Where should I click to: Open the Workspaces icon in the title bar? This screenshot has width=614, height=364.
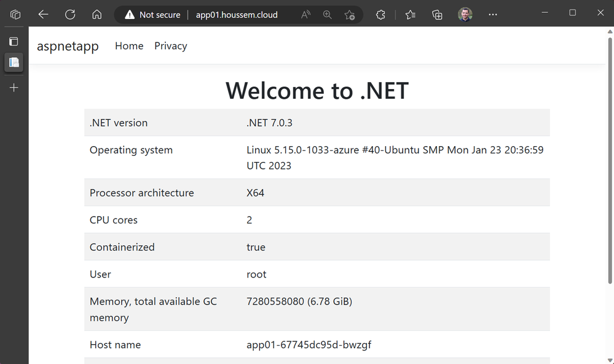[15, 15]
